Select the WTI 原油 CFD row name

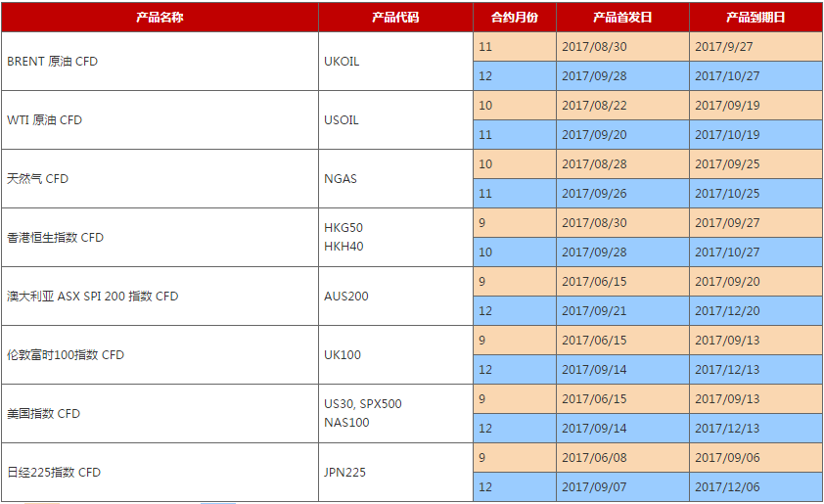point(45,120)
